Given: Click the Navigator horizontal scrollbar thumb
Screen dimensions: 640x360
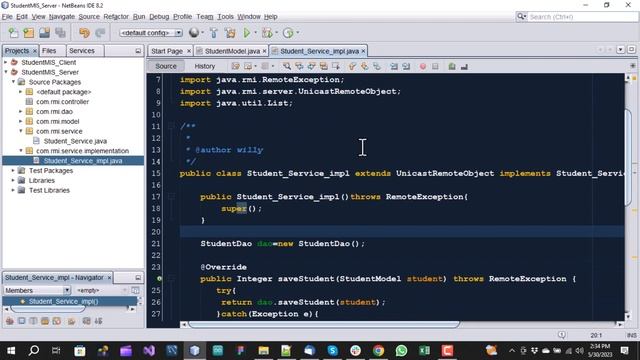Looking at the screenshot, I should [x=48, y=309].
